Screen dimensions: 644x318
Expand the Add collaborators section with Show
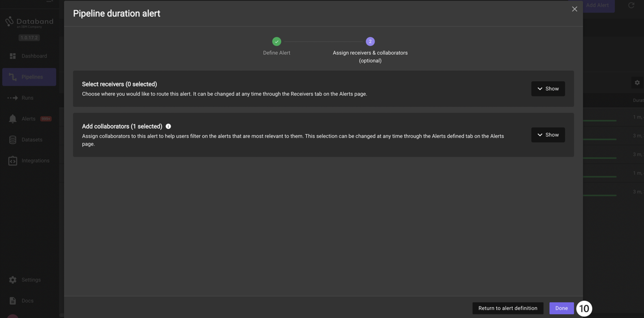coord(548,135)
